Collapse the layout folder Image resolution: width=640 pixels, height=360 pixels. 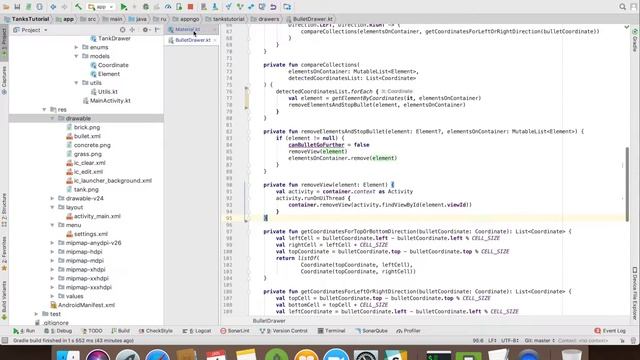pyautogui.click(x=53, y=207)
